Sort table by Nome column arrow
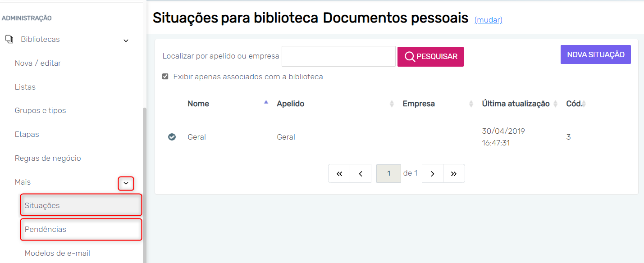The image size is (644, 263). (266, 103)
